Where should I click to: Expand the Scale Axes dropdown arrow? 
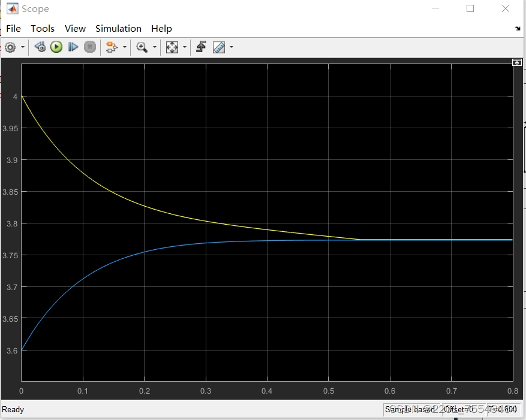click(x=185, y=47)
